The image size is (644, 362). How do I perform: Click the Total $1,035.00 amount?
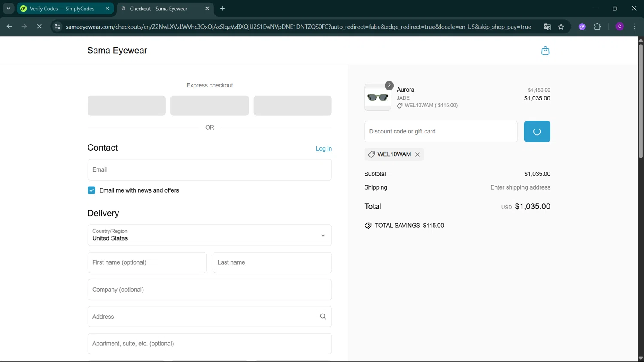532,206
